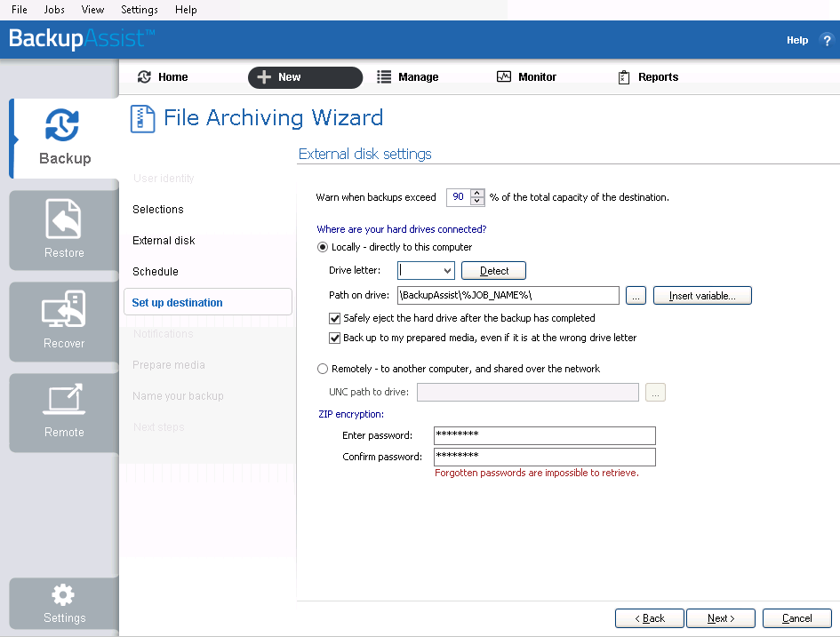Click the < Back button
Viewport: 840px width, 637px height.
649,618
